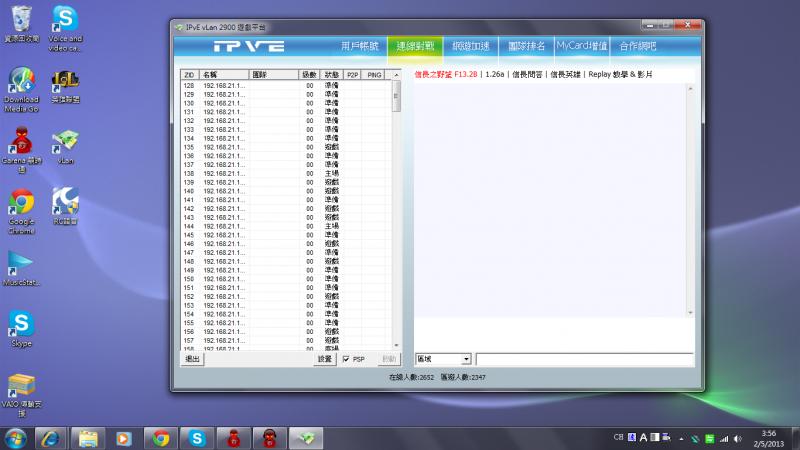
Task: Switch to 用戶帳號 tab
Action: pyautogui.click(x=360, y=46)
